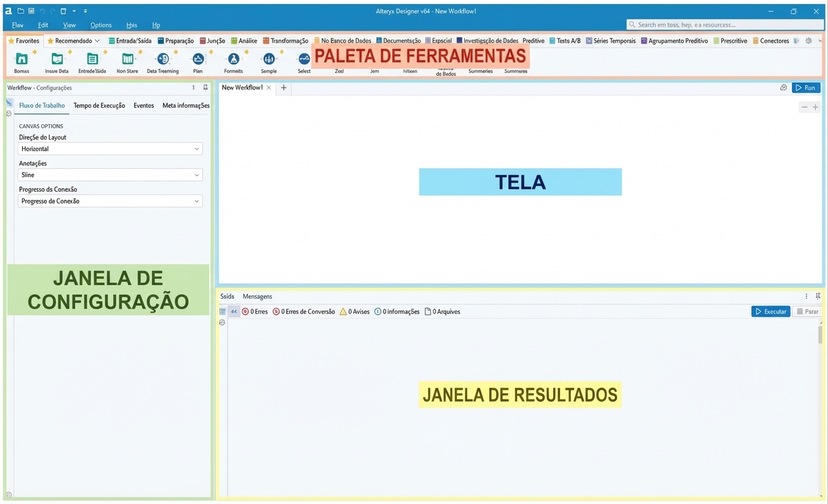828x504 pixels.
Task: Filter results by 0 Arquives
Action: [442, 311]
